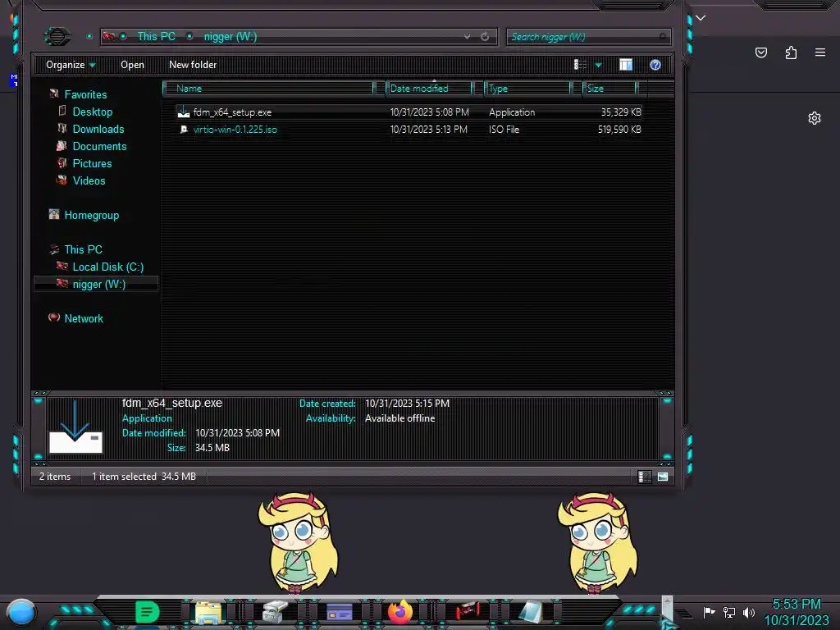Open Extensions icon in browser window
The image size is (840, 630).
[791, 52]
